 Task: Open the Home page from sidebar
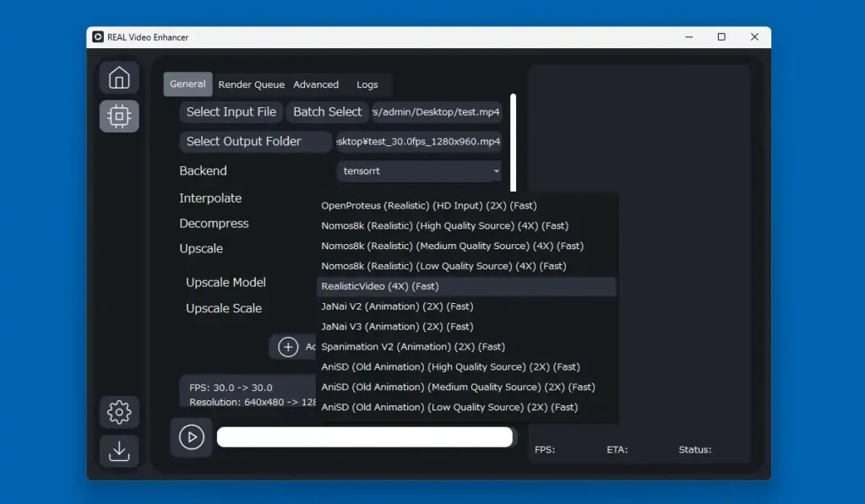click(119, 78)
